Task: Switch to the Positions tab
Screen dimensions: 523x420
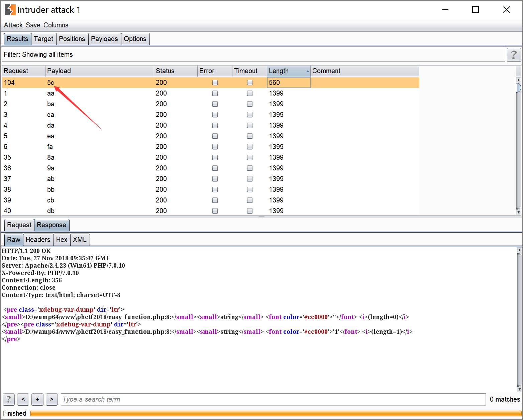Action: [x=72, y=39]
